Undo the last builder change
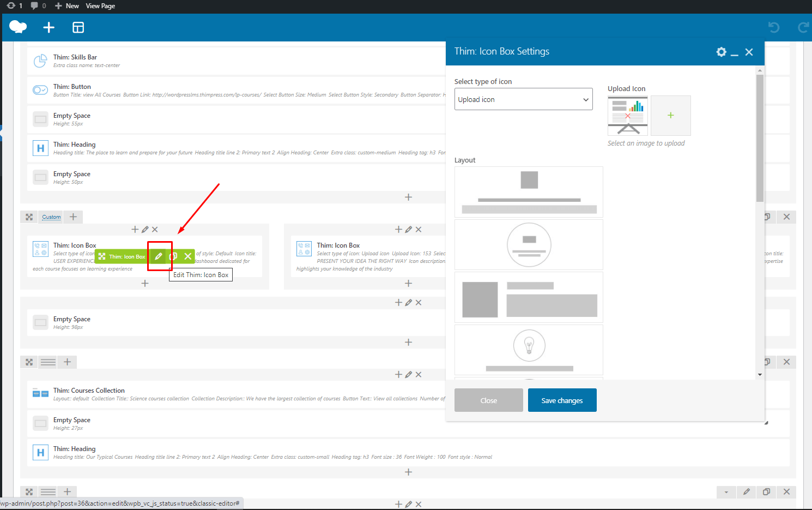Viewport: 812px width, 510px height. coord(774,27)
